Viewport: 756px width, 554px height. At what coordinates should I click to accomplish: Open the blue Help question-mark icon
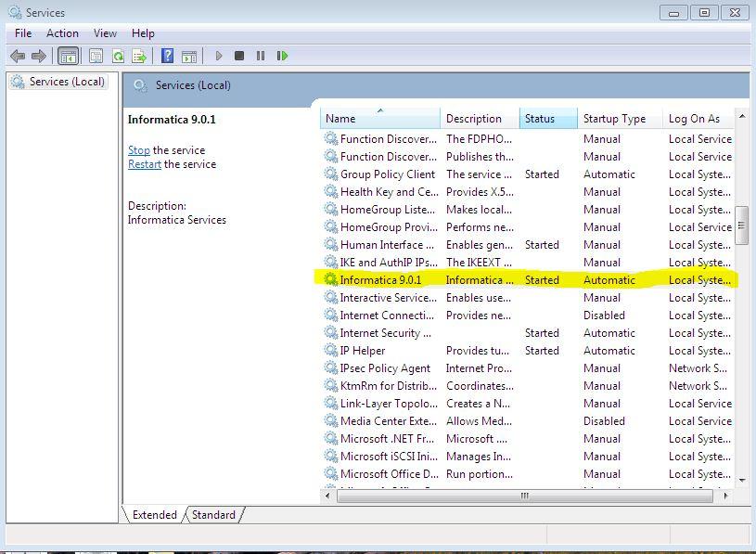[167, 56]
